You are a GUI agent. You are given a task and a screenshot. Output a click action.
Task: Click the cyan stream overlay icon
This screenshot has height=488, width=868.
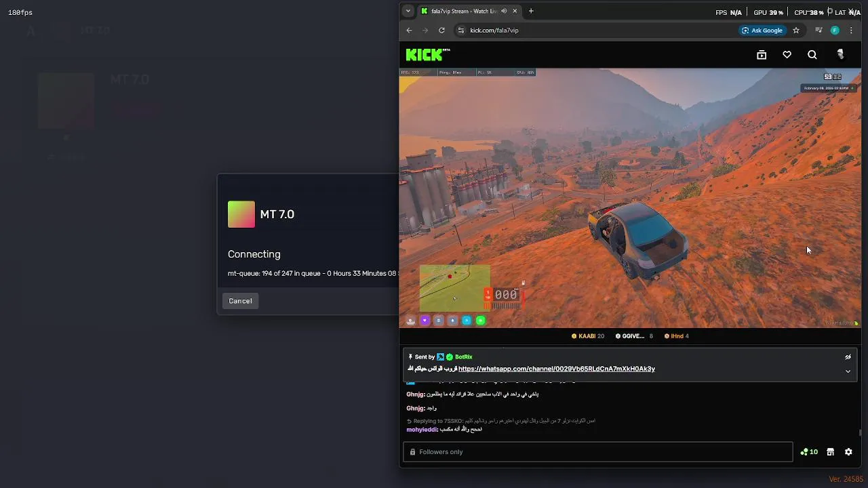coord(467,321)
